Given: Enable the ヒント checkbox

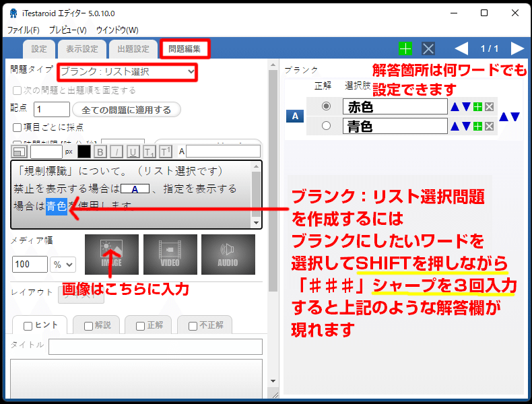Looking at the screenshot, I should [28, 326].
